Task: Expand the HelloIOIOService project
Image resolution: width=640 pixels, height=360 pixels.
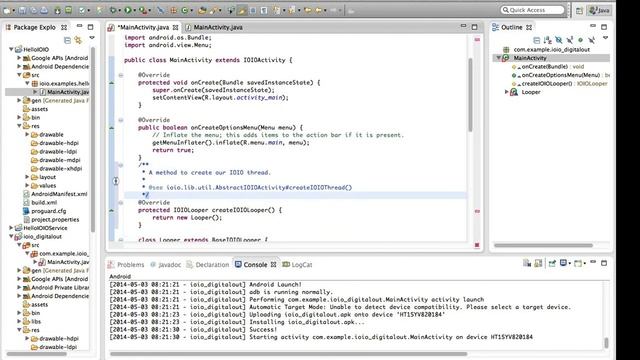Action: [11, 228]
